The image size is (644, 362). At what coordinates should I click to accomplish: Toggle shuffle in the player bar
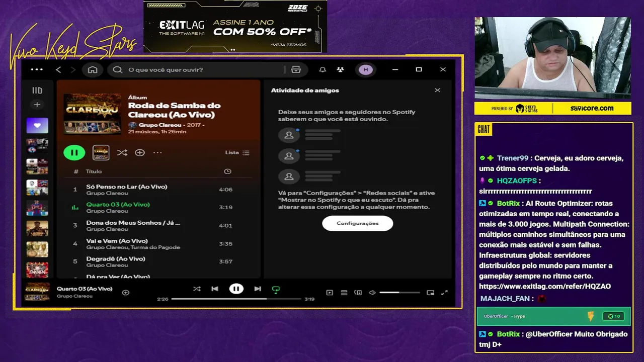197,289
